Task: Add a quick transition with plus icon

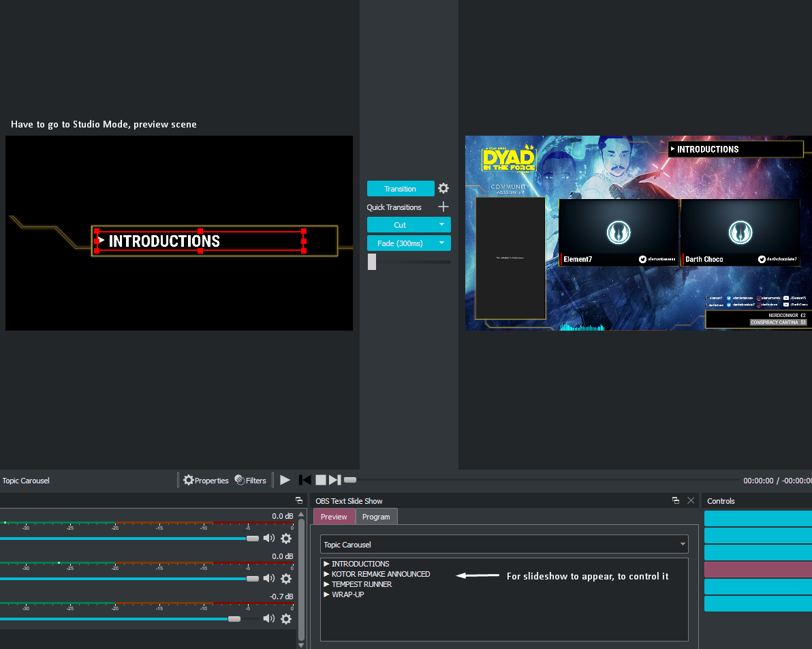Action: (443, 207)
